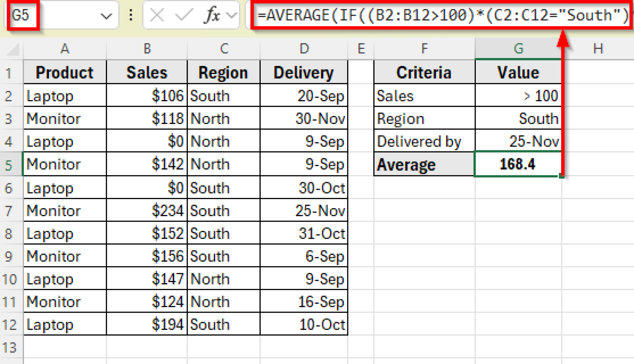Select cell B7 containing $234
The height and width of the screenshot is (364, 634).
pos(147,210)
